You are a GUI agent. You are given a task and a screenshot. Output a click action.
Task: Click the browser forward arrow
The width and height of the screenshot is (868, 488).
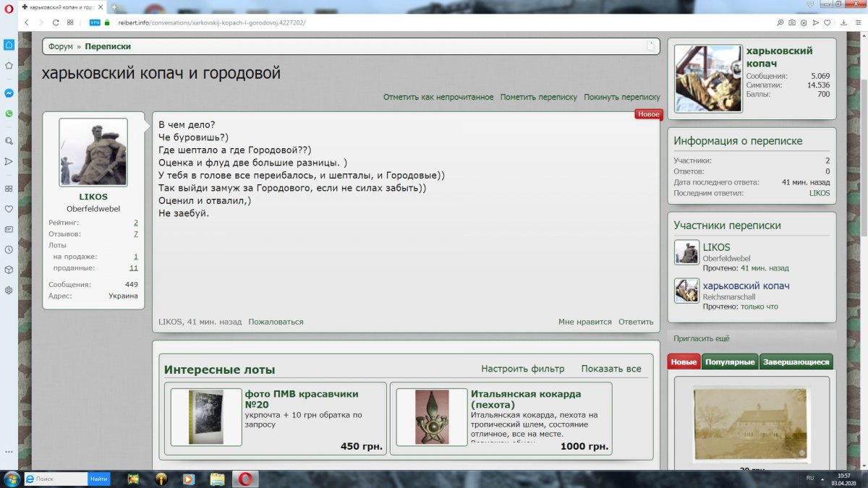tap(41, 22)
